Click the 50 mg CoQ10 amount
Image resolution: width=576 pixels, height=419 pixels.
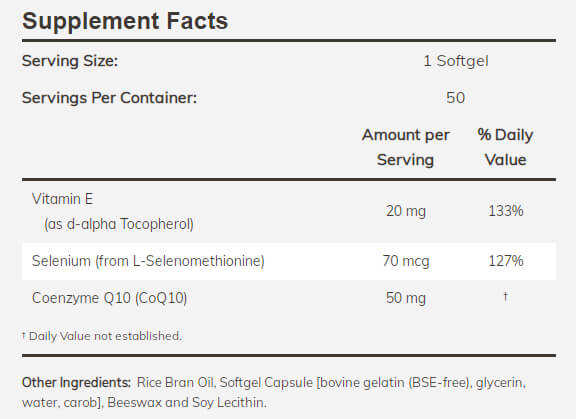(406, 298)
